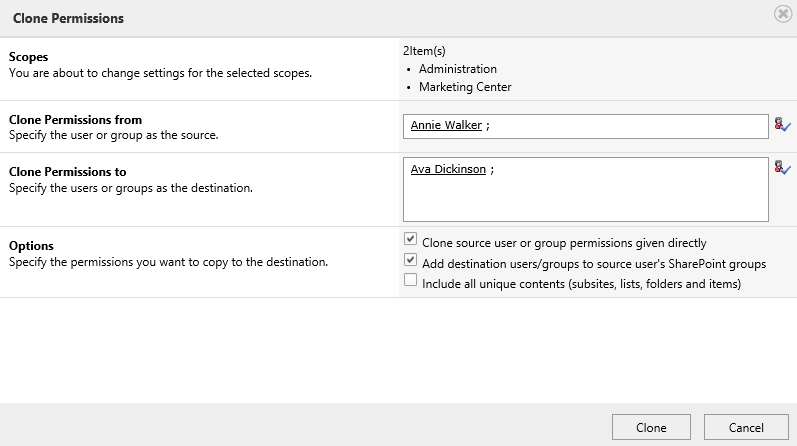Select the Annie Walker user entry

point(446,126)
